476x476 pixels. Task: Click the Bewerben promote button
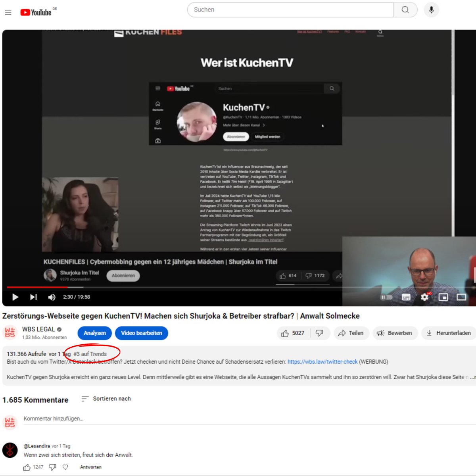tap(395, 333)
